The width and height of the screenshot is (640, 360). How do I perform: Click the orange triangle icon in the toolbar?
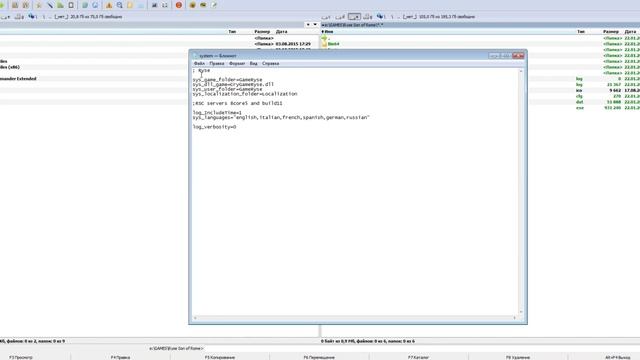tap(109, 5)
